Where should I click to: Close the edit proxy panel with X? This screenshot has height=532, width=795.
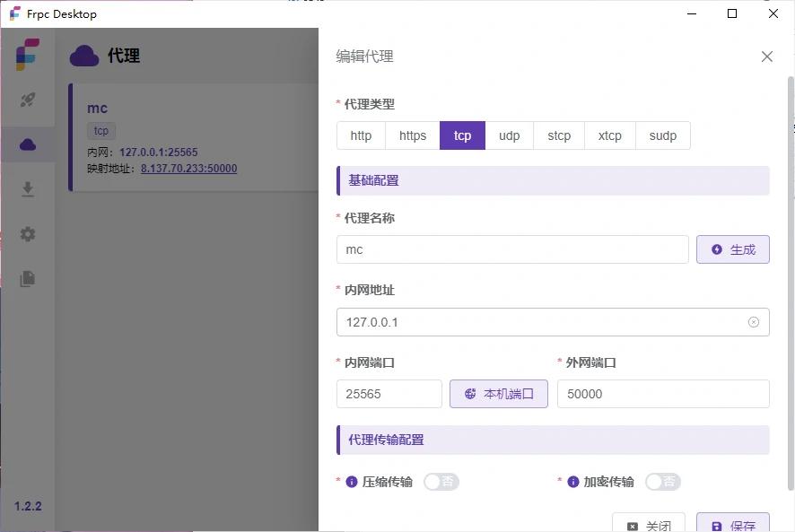click(x=766, y=57)
